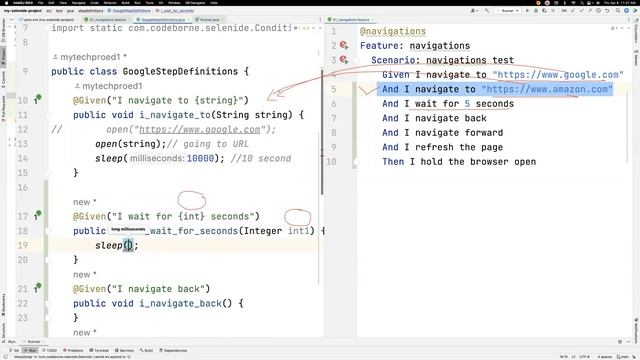Click the gutter icon at line 21 navigate back
The height and width of the screenshot is (360, 640).
pos(38,287)
